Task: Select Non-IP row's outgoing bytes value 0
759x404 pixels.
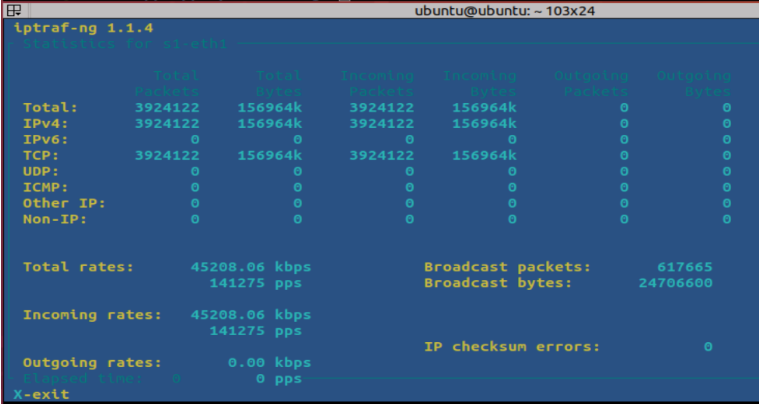Action: click(727, 219)
